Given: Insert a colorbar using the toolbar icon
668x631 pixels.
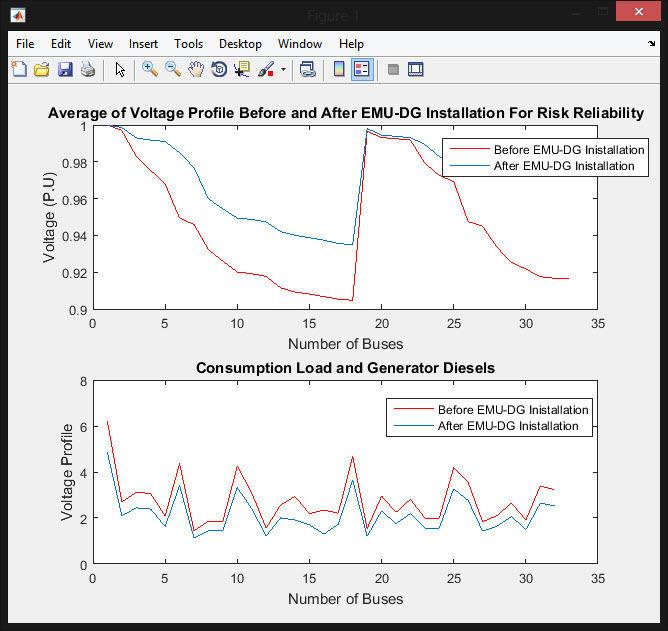Looking at the screenshot, I should (x=339, y=69).
